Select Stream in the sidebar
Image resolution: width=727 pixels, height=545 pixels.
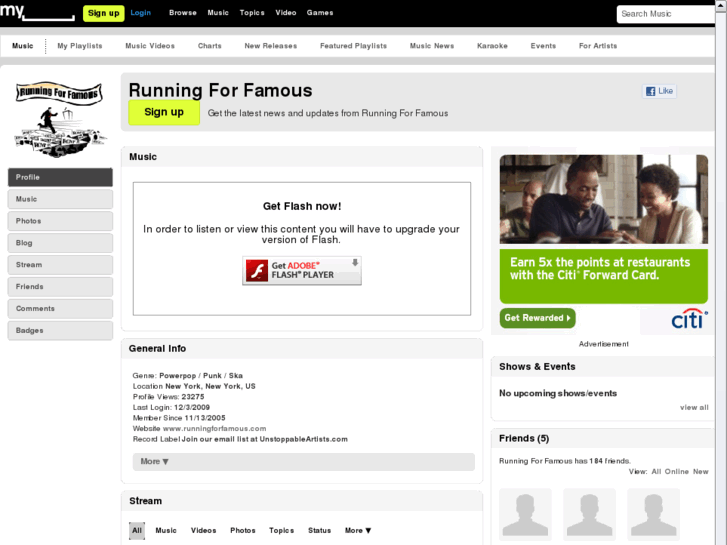pyautogui.click(x=60, y=265)
